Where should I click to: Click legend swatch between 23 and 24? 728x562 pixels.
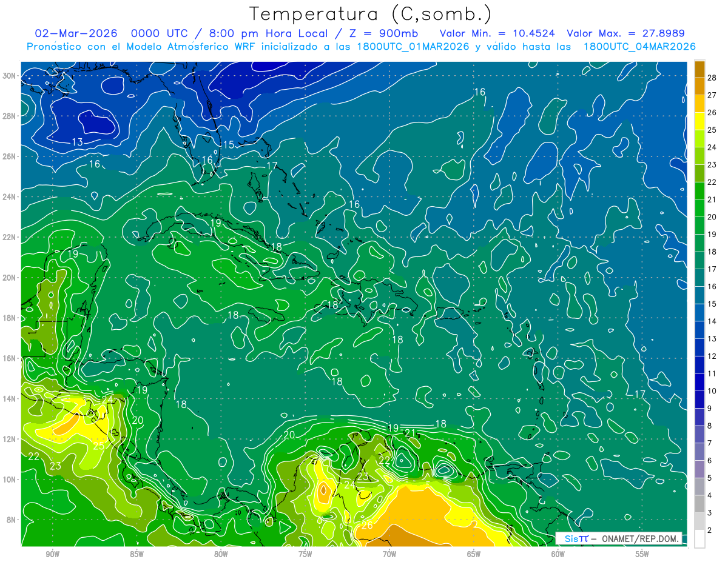tap(699, 156)
